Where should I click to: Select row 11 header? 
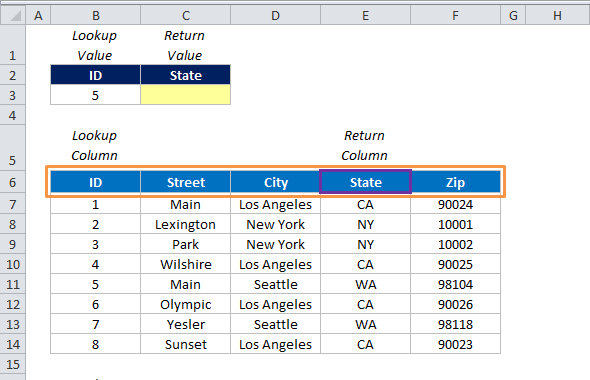tap(13, 284)
